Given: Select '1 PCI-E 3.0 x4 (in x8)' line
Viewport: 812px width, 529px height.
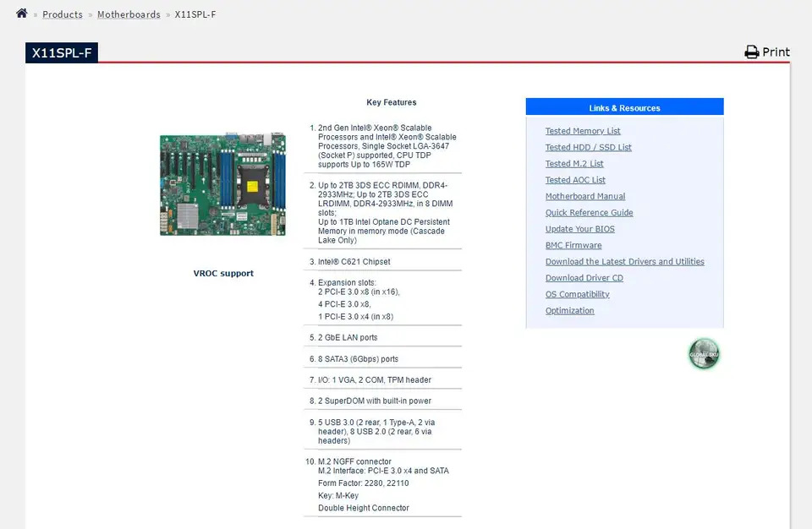Looking at the screenshot, I should [x=356, y=317].
